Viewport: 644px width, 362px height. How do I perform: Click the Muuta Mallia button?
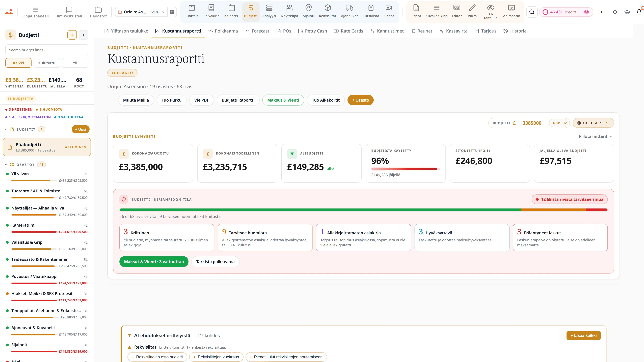coord(136,100)
